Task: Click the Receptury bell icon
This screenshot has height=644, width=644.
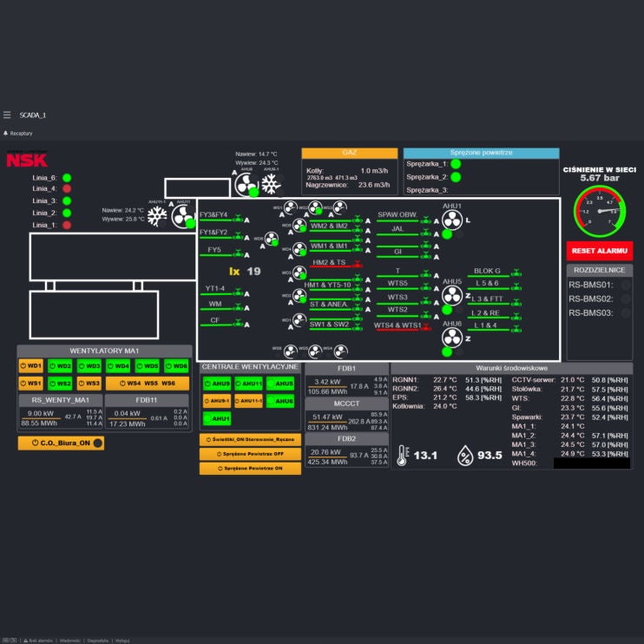Action: point(5,133)
